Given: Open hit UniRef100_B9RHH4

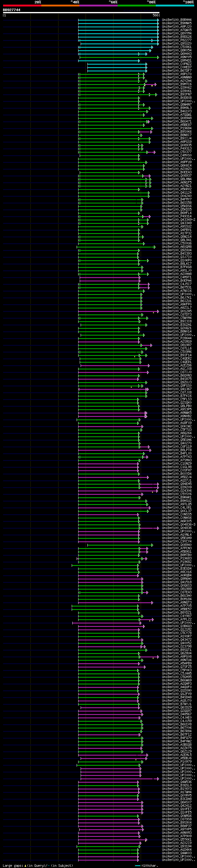Looking at the screenshot, I should (x=177, y=20).
